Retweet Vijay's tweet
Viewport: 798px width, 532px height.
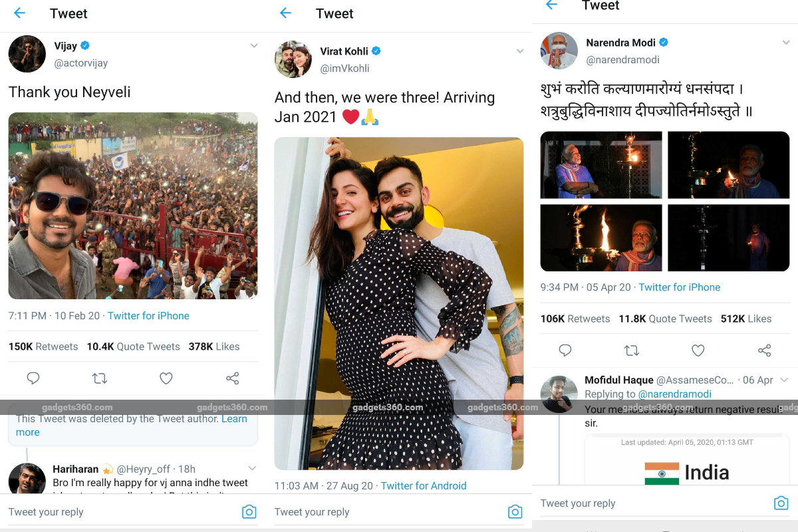pyautogui.click(x=100, y=378)
